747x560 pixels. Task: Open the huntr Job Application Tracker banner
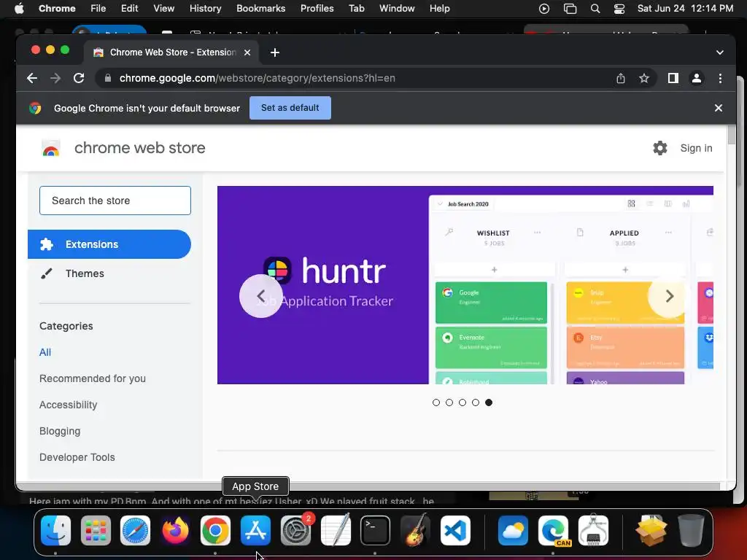coord(465,285)
